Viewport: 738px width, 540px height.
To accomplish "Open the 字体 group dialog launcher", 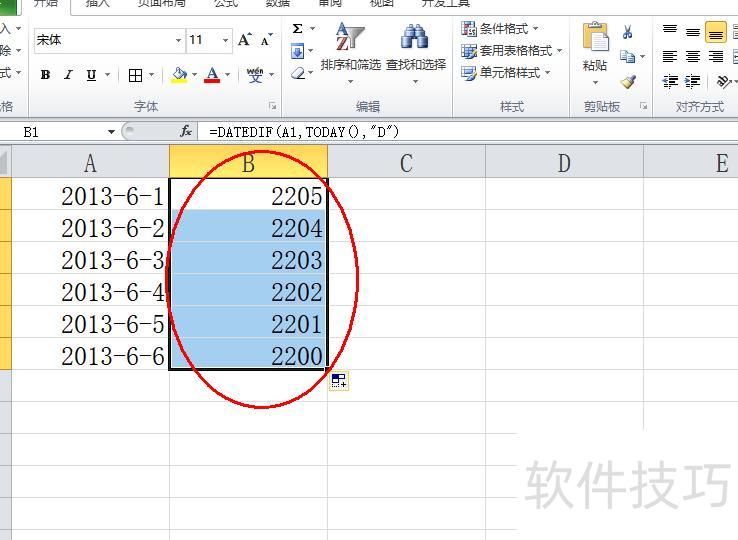I will coord(273,106).
